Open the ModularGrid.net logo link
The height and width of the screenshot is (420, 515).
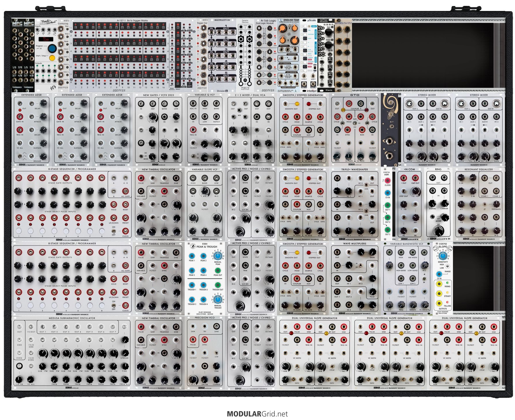(257, 414)
